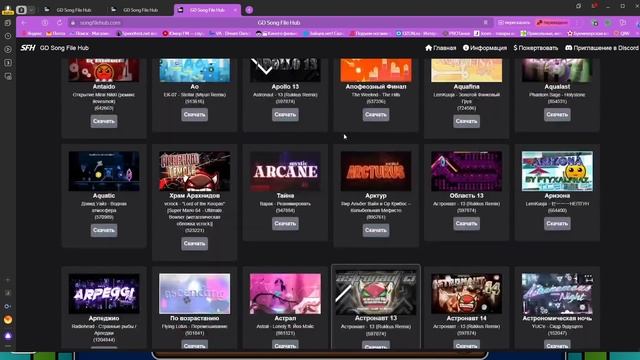
Task: Click the red notification icon in title bar
Action: tap(594, 6)
